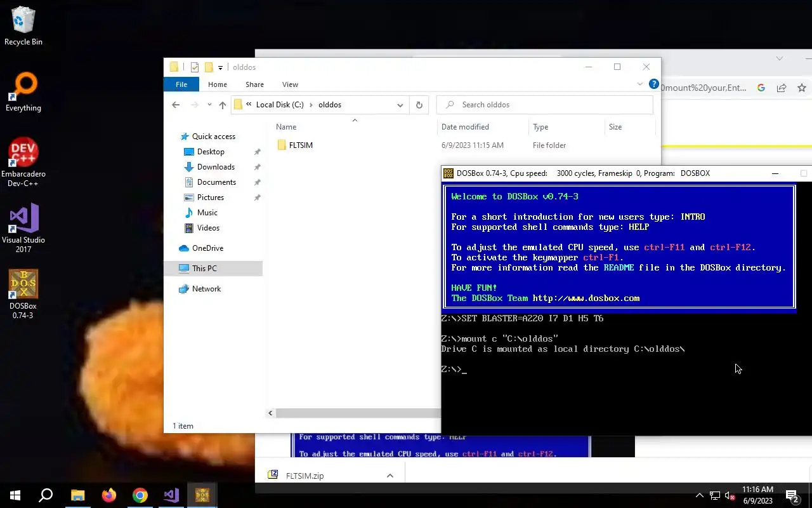Open the network tray icon
Viewport: 812px width, 508px height.
pos(715,495)
